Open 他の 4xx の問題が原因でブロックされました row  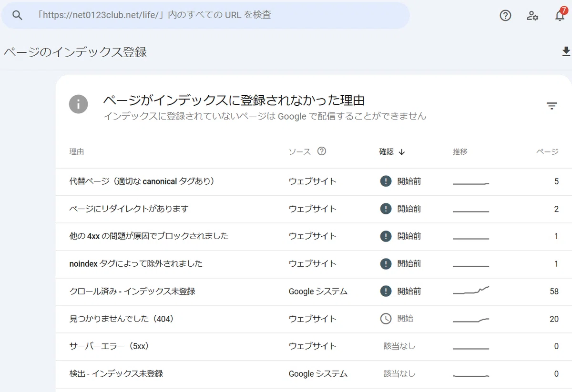point(314,236)
